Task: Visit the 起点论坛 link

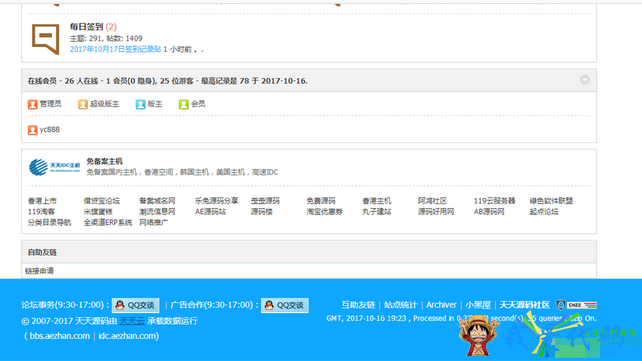Action: pyautogui.click(x=544, y=212)
